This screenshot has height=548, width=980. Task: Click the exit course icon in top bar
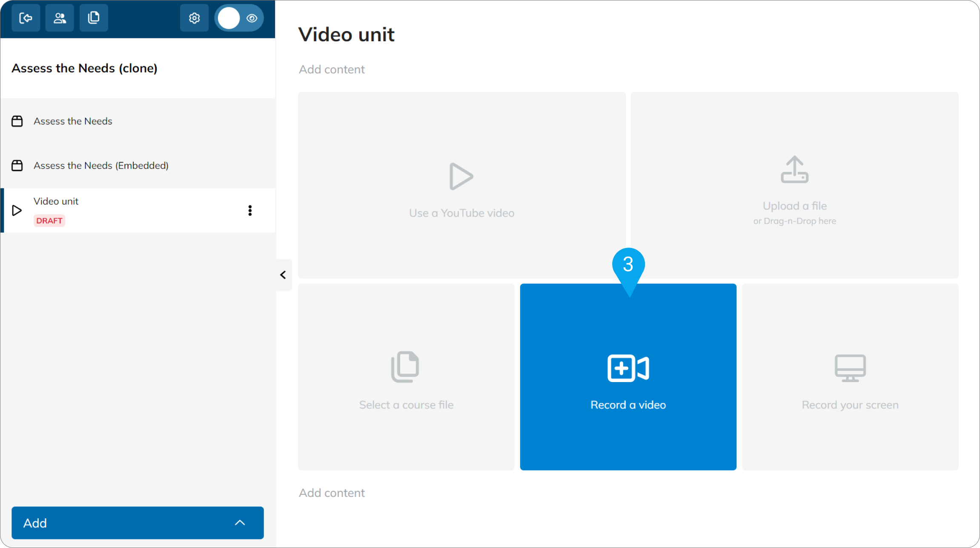(x=26, y=18)
